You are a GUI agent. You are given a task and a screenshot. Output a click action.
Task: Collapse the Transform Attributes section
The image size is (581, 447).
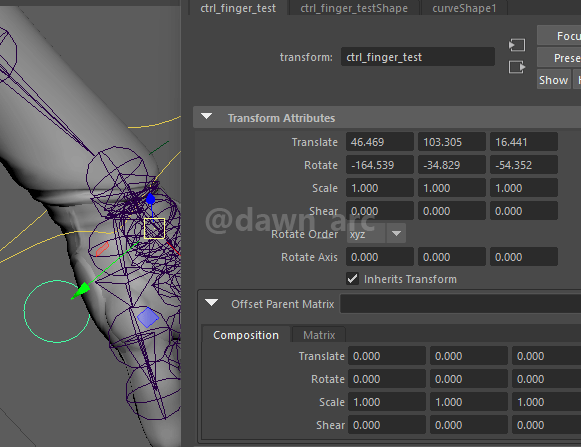206,117
